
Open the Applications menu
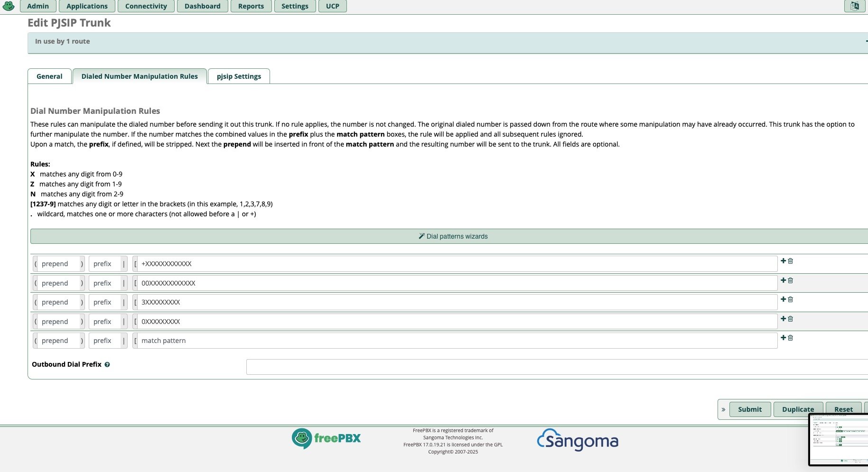(x=87, y=6)
